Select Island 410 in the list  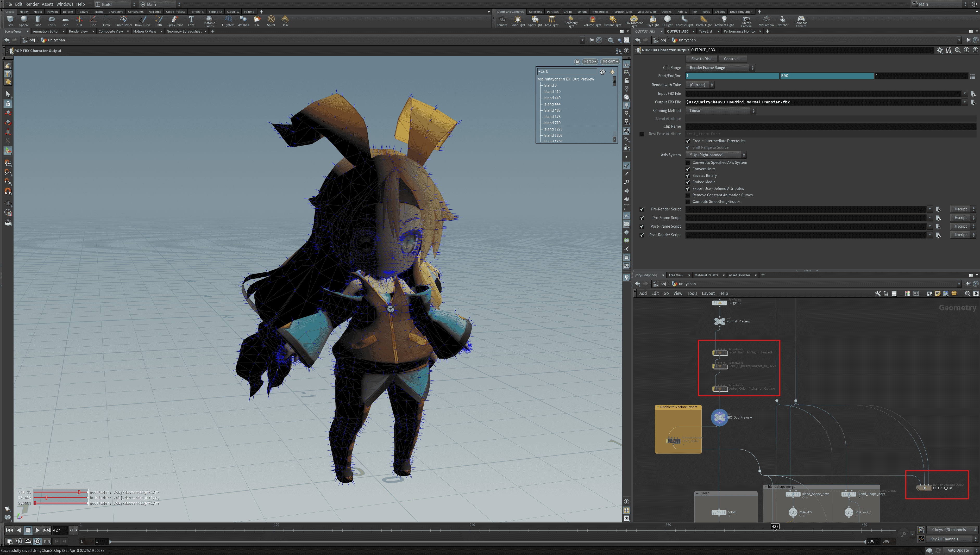click(552, 92)
